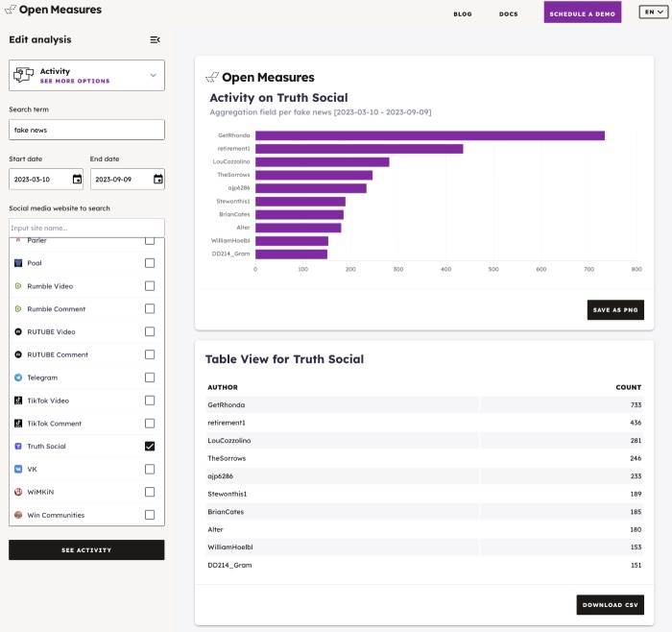Click the WiMKiN site icon
672x632 pixels.
click(18, 492)
